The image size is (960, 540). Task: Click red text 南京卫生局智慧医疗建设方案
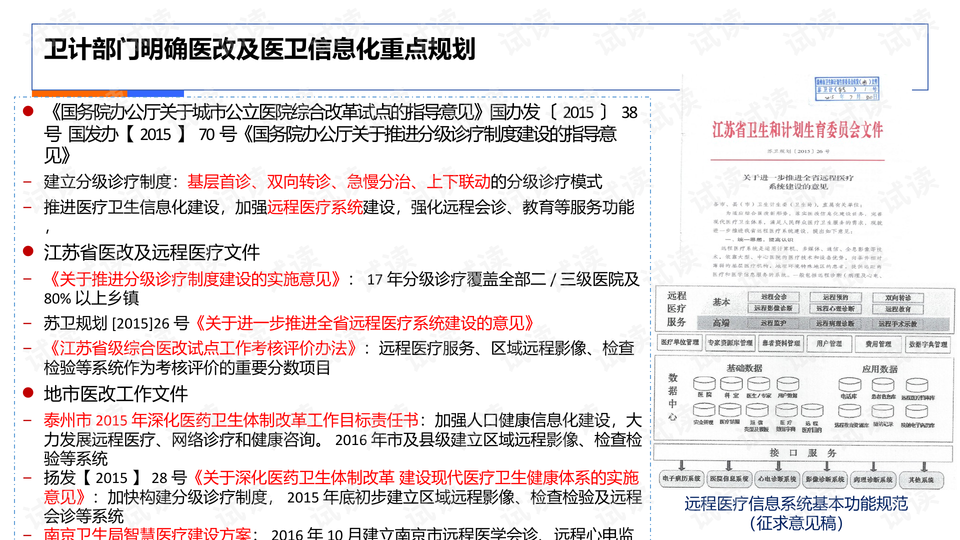tap(148, 533)
